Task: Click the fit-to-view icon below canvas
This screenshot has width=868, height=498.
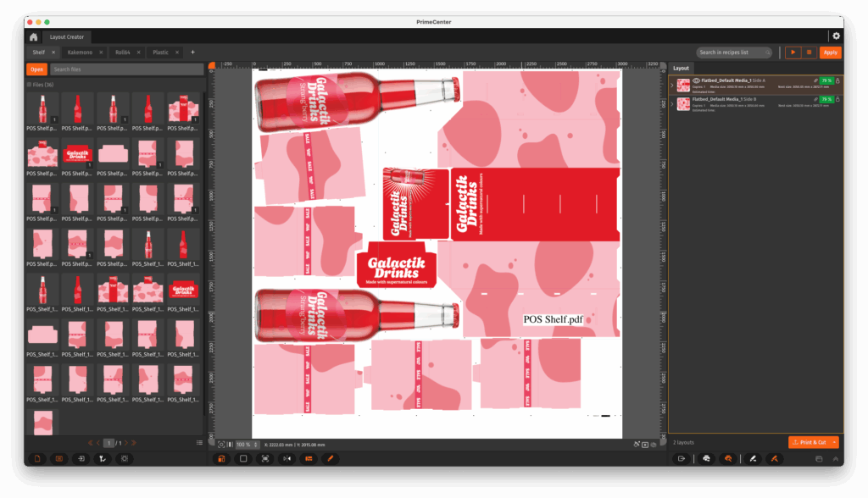Action: 265,458
